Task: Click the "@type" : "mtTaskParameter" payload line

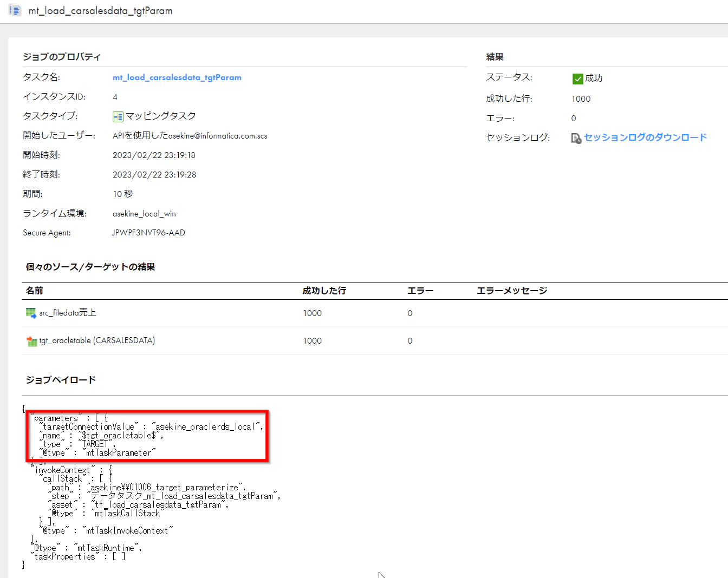Action: pos(97,453)
